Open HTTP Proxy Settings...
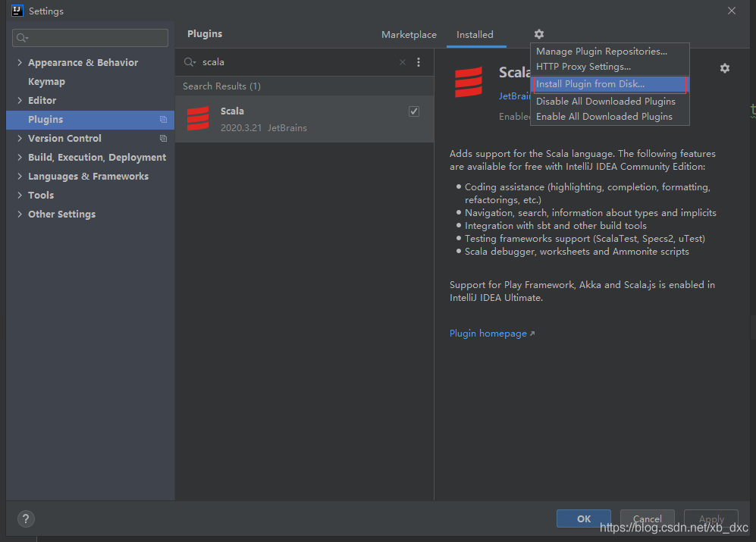 pos(610,67)
